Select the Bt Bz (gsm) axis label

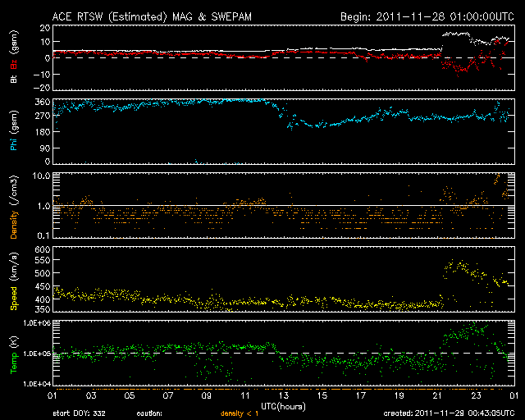coord(14,57)
